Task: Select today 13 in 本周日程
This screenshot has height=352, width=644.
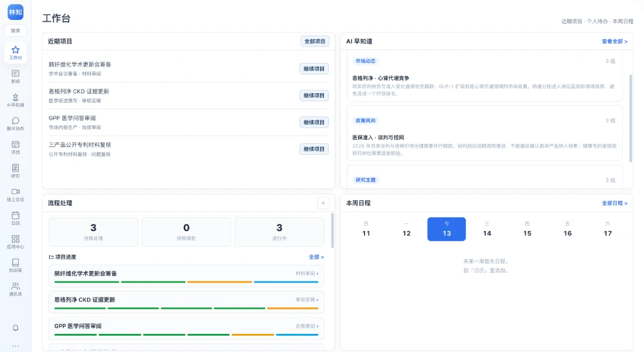Action: [x=447, y=229]
